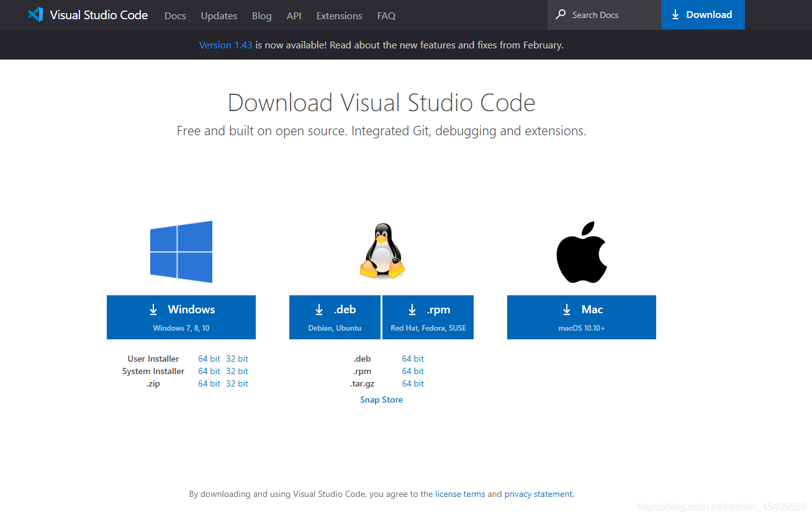Viewport: 812px width, 518px height.
Task: Open the privacy statement link
Action: coord(538,494)
